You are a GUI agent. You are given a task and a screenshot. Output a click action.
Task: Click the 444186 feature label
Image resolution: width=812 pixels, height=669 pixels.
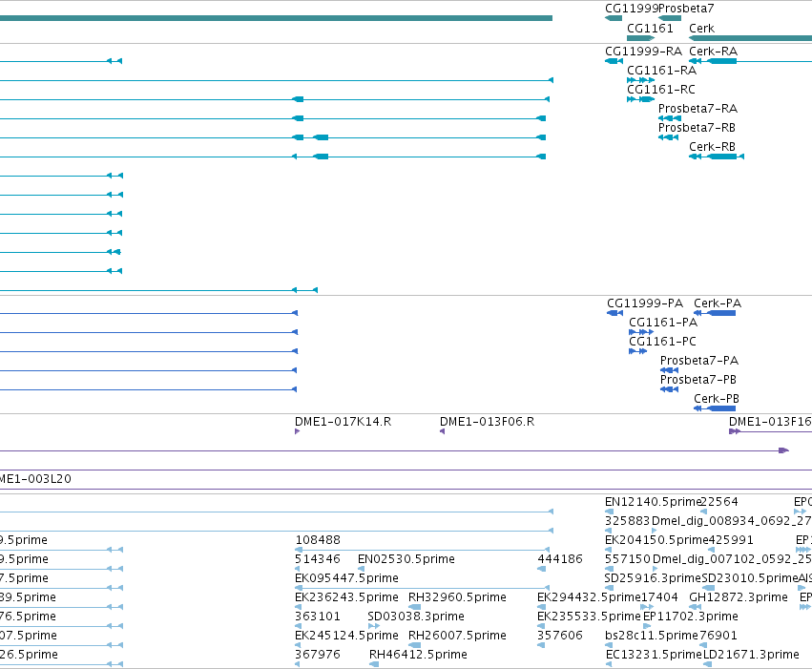(560, 559)
